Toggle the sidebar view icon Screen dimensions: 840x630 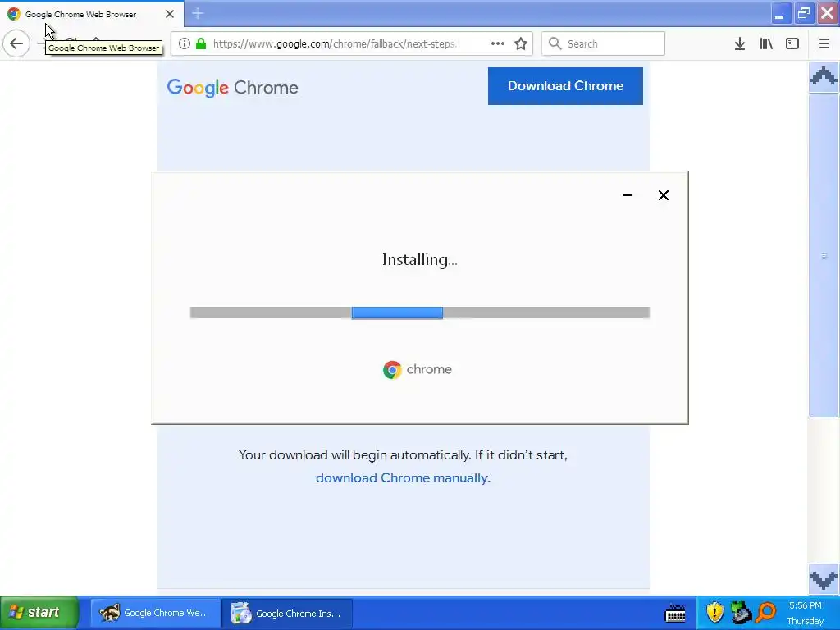(792, 44)
